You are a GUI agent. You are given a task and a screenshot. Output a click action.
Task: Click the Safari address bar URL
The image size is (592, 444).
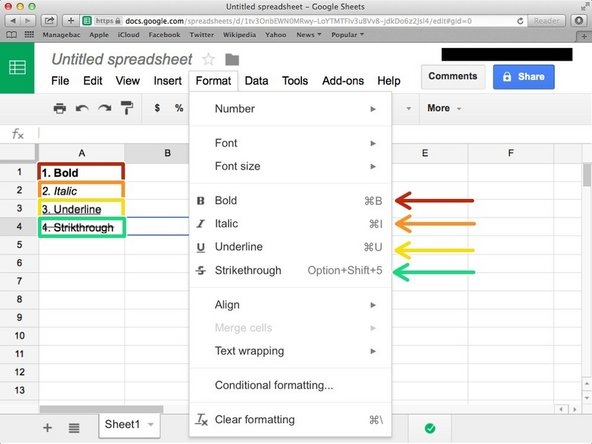tap(298, 21)
